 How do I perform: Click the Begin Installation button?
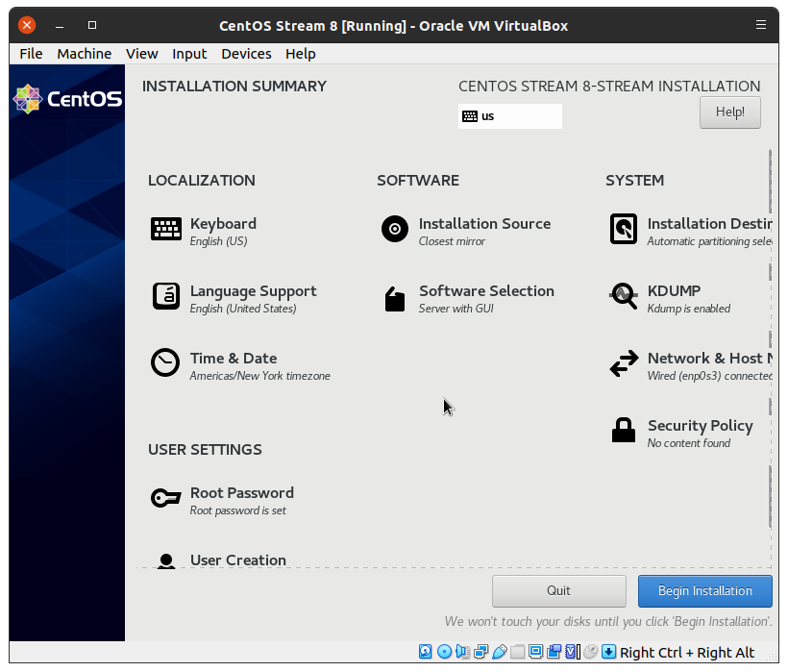[704, 591]
